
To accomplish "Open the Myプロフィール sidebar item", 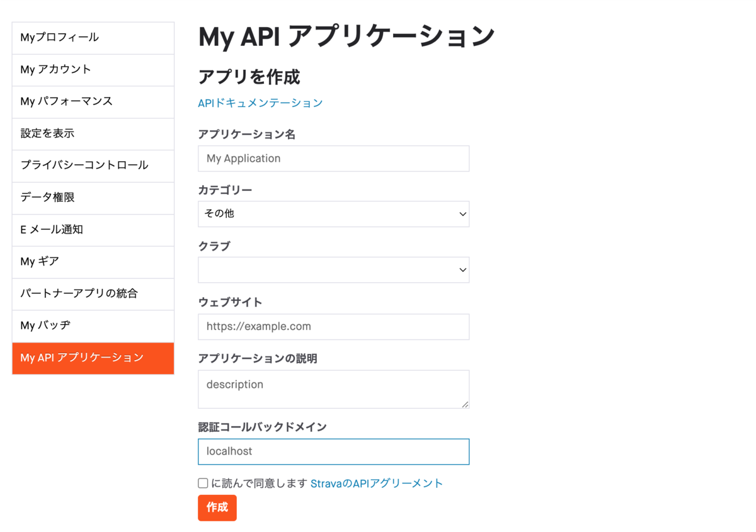I will 93,38.
